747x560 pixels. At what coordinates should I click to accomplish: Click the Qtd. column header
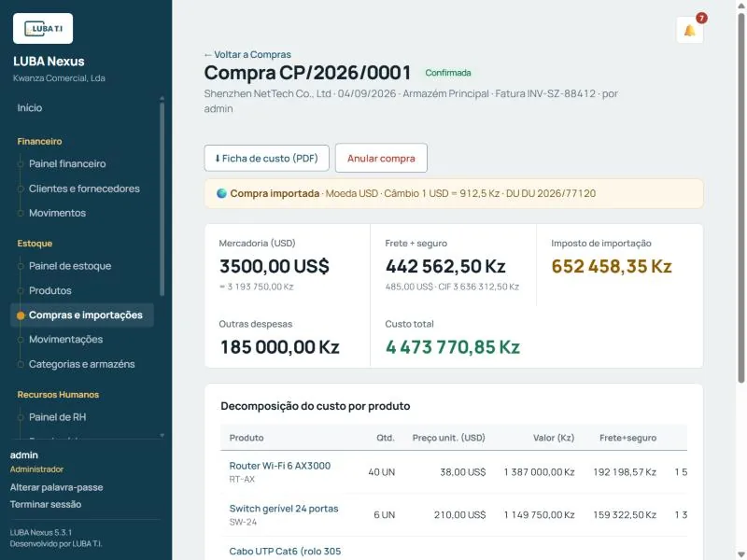tap(386, 438)
